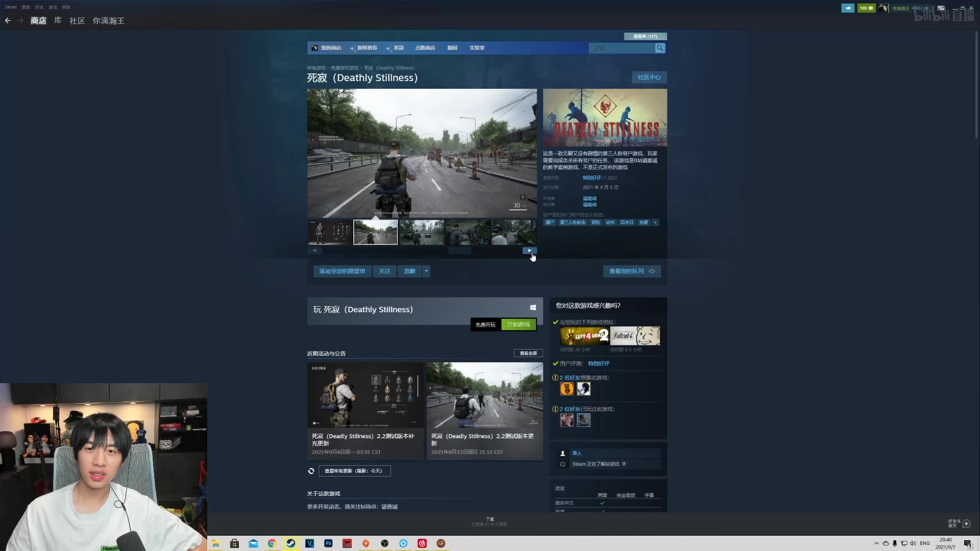The image size is (980, 551).
Task: Click the refresh updates icon
Action: (x=311, y=471)
